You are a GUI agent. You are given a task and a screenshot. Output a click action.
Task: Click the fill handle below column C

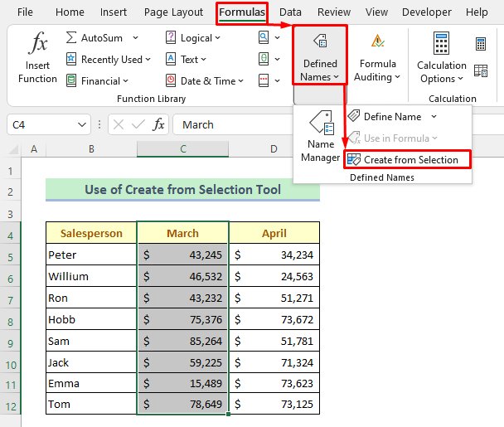(x=228, y=414)
